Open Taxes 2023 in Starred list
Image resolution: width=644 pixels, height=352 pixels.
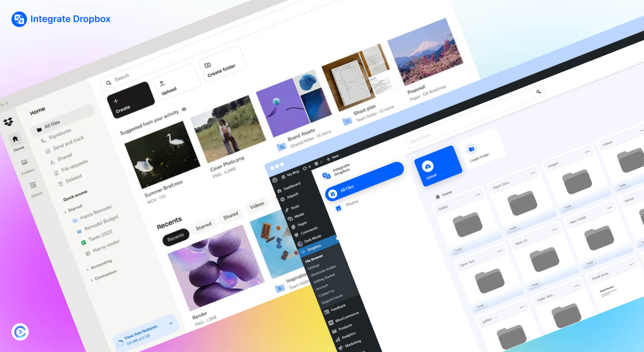click(x=100, y=235)
